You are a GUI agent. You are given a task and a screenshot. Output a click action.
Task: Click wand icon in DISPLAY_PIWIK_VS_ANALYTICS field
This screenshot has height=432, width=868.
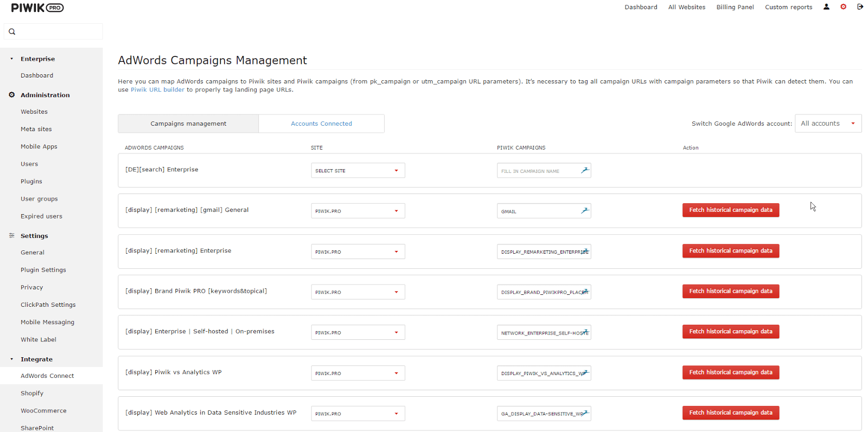585,372
